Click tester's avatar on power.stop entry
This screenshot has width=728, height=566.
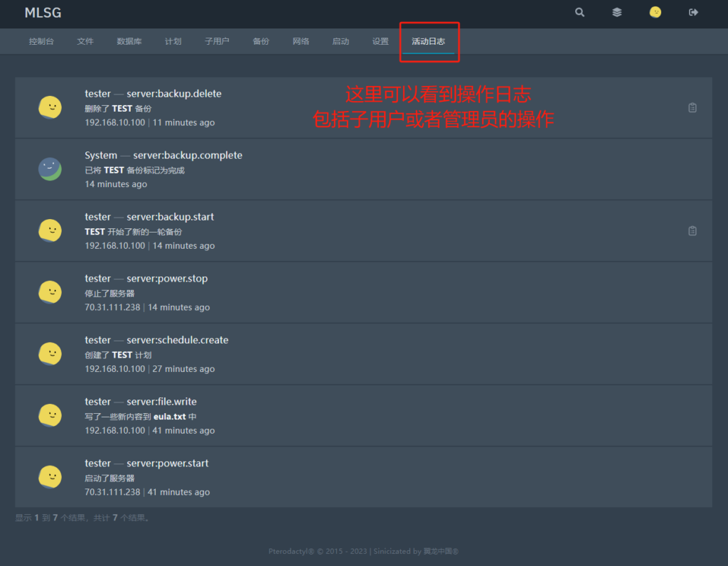[50, 292]
